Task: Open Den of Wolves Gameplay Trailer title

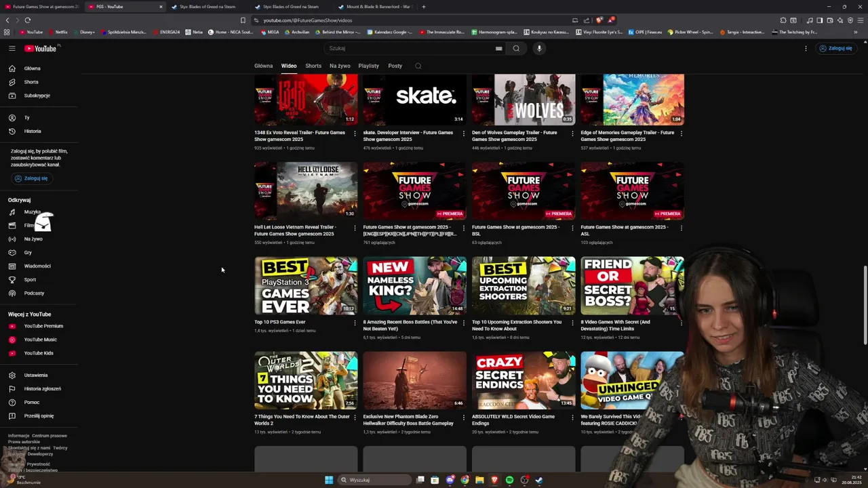Action: (515, 136)
